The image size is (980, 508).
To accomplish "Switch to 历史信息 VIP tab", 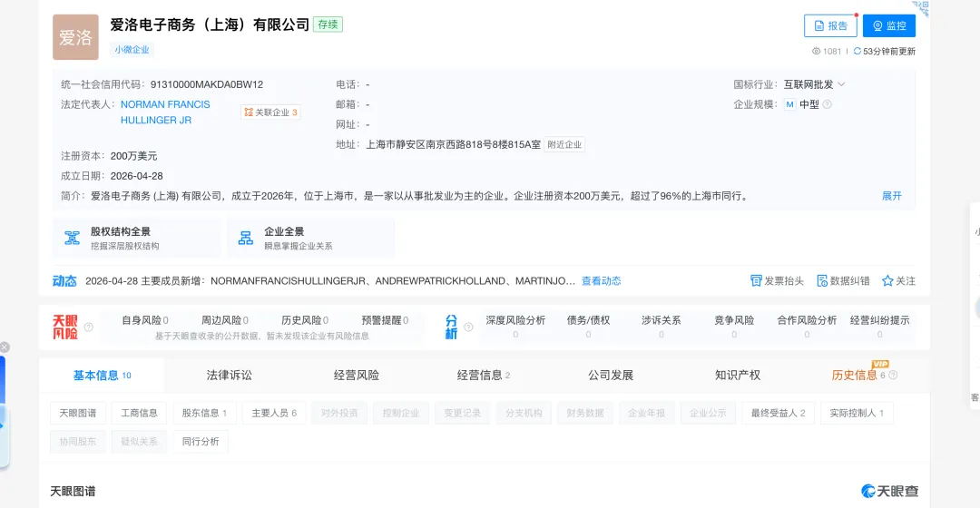I will pyautogui.click(x=857, y=375).
